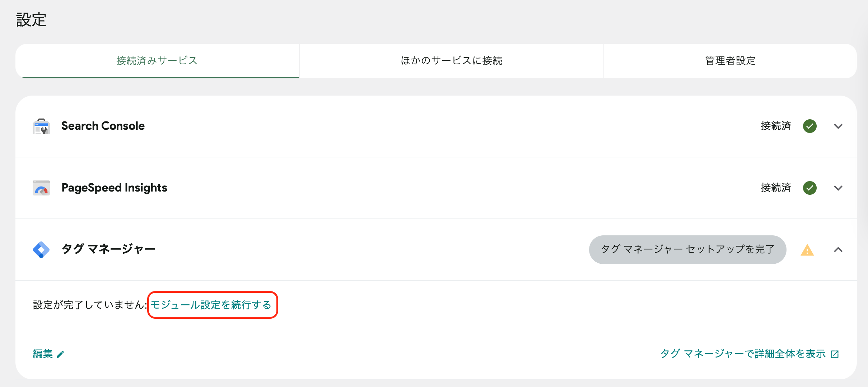Click the green checkmark for PageSpeed Insights
Viewport: 868px width, 387px height.
tap(810, 188)
